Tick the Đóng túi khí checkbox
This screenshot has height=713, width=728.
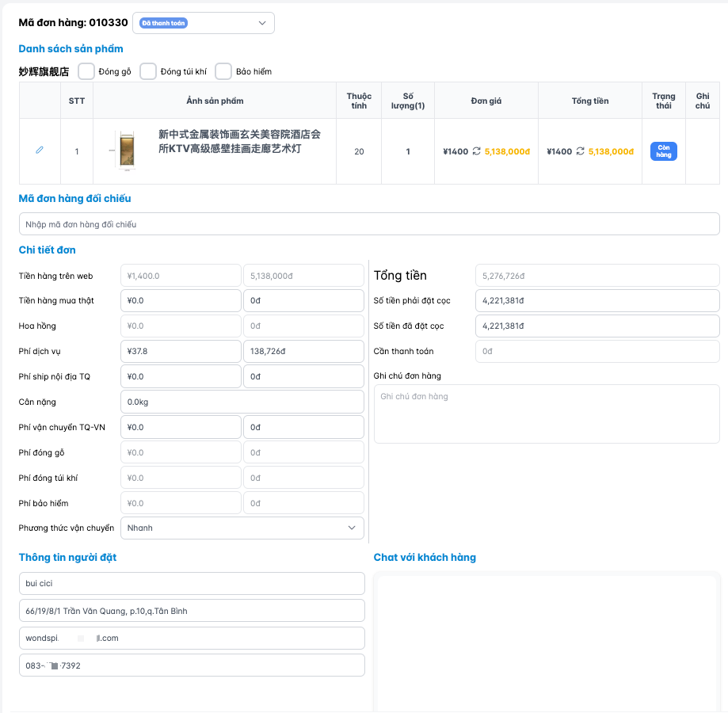coord(148,71)
